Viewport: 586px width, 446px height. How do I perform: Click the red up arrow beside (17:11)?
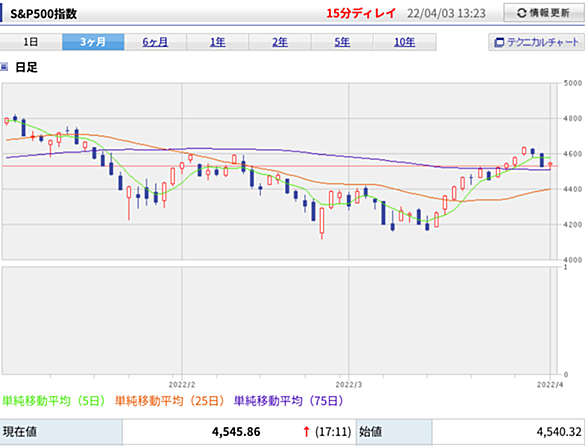coord(306,432)
